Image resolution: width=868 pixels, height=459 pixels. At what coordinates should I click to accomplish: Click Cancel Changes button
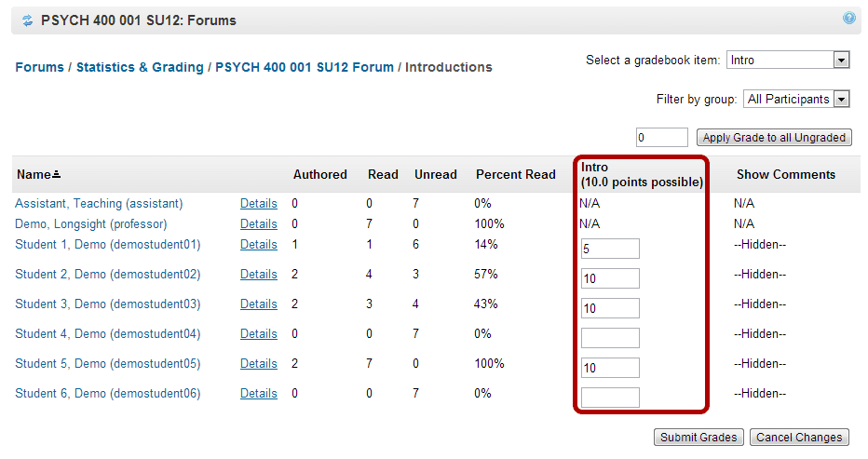pos(799,437)
